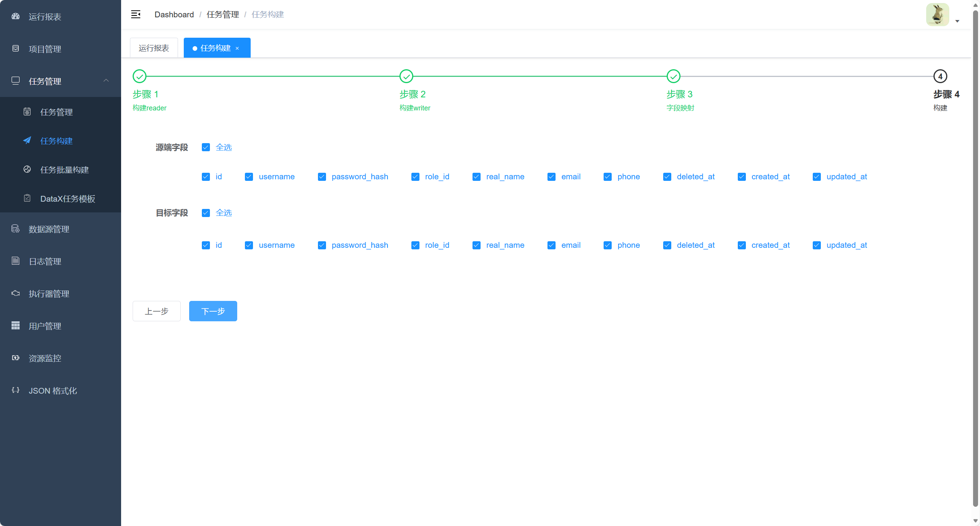The width and height of the screenshot is (980, 526).
Task: Click the vertical page scrollbar
Action: tap(975, 258)
